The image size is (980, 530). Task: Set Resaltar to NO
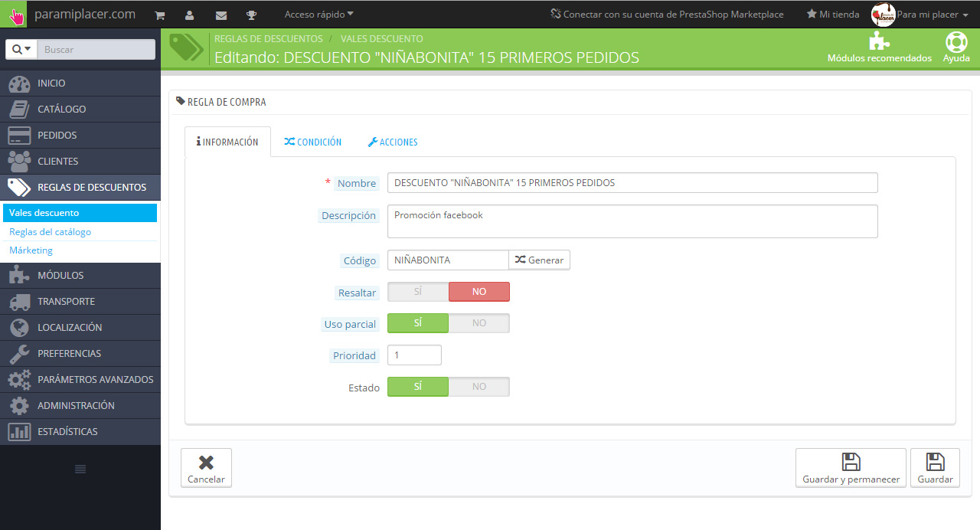[x=479, y=292]
